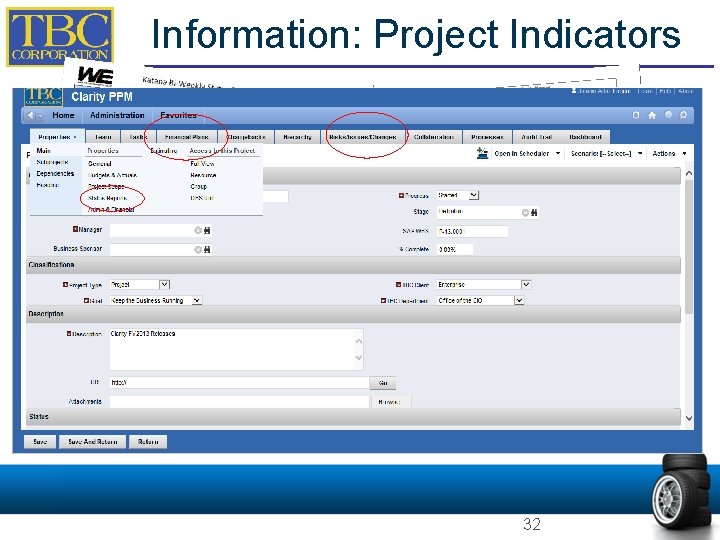Click the Open in Scheduler icon
Image resolution: width=720 pixels, height=540 pixels.
482,153
